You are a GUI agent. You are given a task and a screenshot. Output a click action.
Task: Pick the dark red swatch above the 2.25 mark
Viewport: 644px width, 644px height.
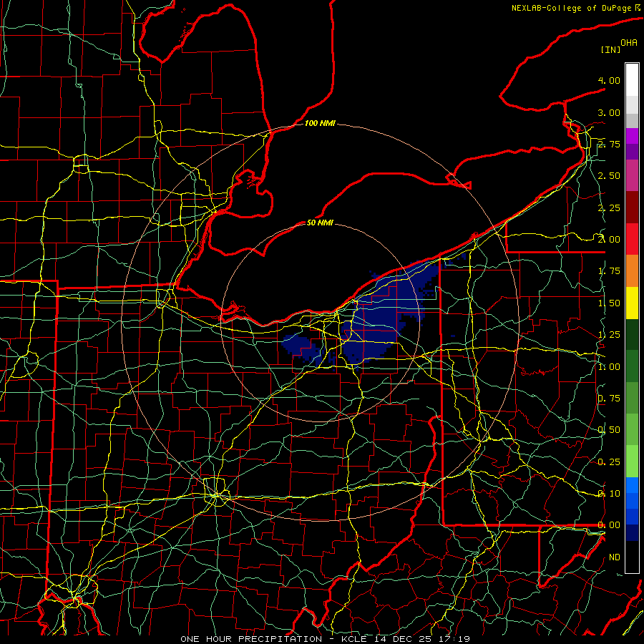pos(632,208)
